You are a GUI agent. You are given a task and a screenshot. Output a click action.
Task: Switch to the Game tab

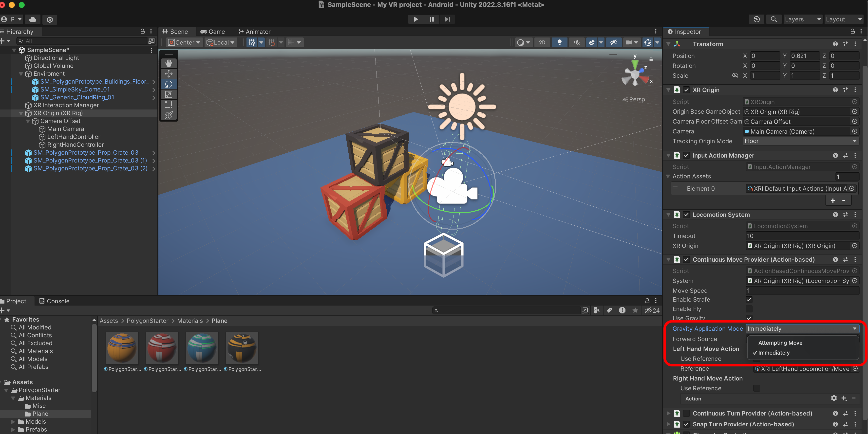point(213,32)
